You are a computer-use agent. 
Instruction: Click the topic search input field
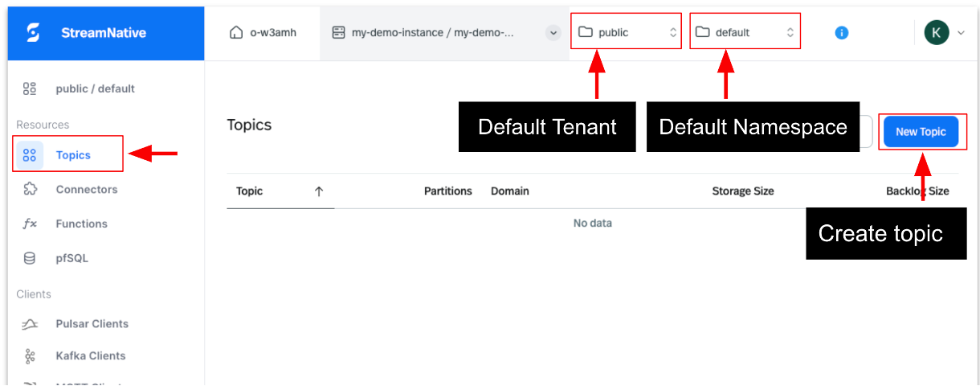pos(866,132)
